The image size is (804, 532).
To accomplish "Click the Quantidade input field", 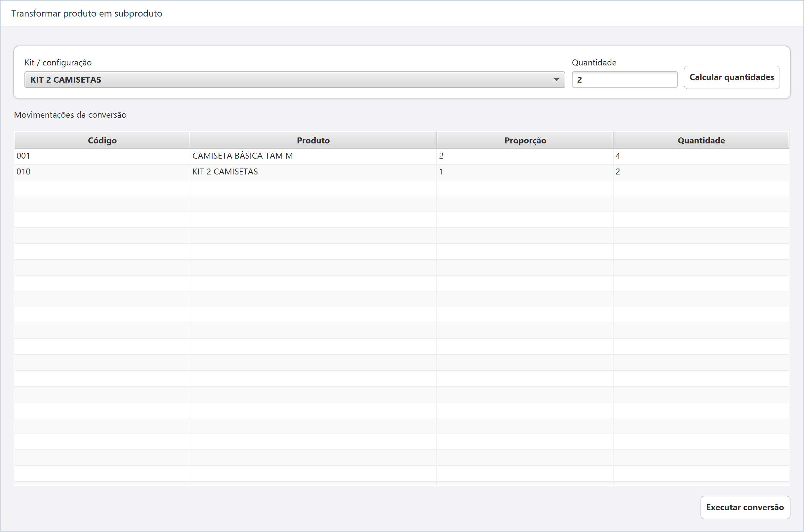I will click(x=624, y=79).
